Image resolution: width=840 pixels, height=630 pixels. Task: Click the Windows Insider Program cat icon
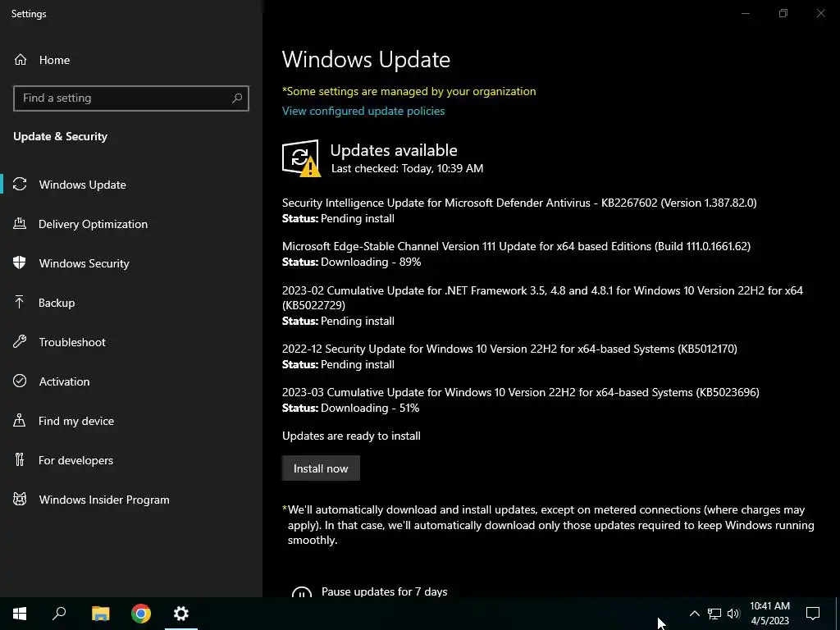pyautogui.click(x=20, y=500)
